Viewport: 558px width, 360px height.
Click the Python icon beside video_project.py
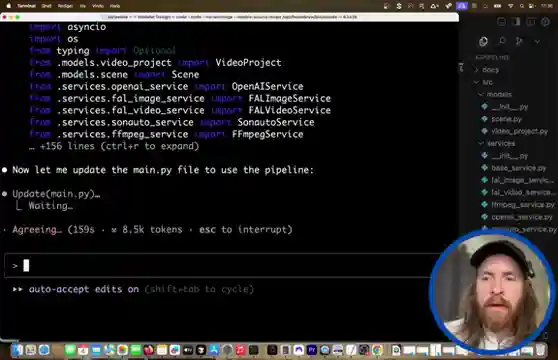coord(484,131)
